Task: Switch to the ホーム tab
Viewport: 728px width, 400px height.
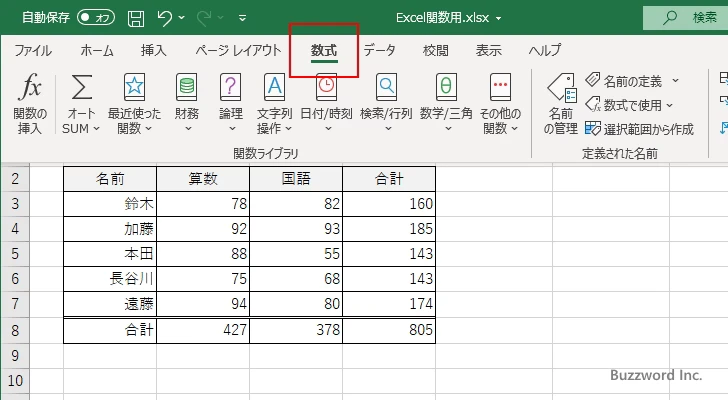Action: (97, 50)
